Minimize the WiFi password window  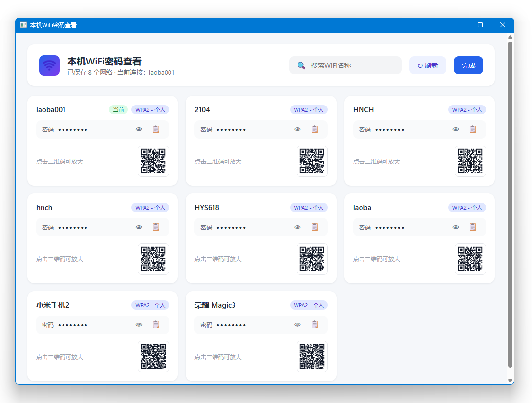tap(458, 25)
